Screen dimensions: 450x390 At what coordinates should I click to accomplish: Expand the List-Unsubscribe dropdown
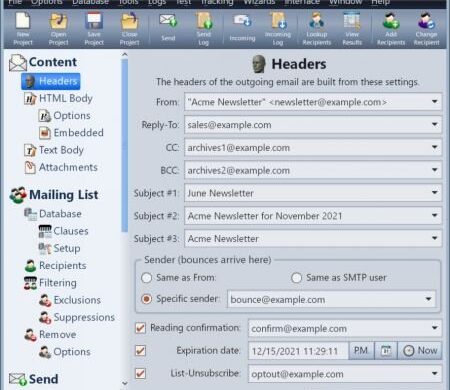click(x=434, y=373)
